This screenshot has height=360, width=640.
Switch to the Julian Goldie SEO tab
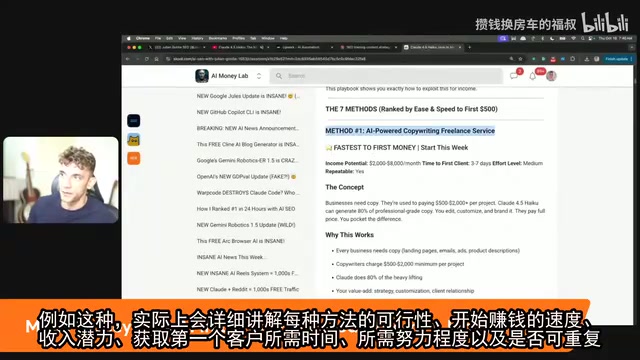point(176,47)
